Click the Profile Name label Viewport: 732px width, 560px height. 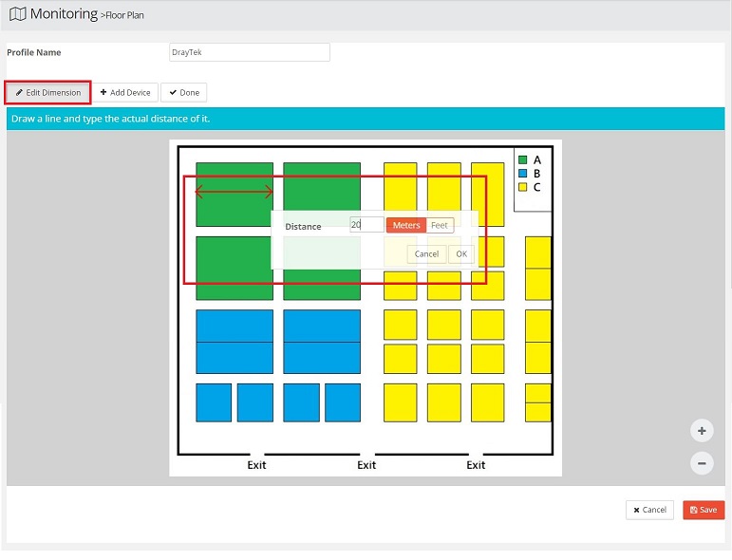click(x=33, y=52)
